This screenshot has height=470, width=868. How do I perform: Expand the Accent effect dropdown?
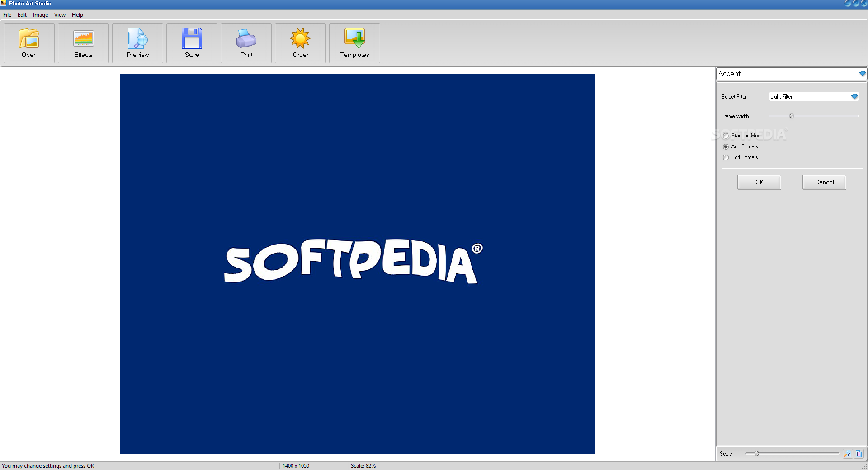coord(862,74)
